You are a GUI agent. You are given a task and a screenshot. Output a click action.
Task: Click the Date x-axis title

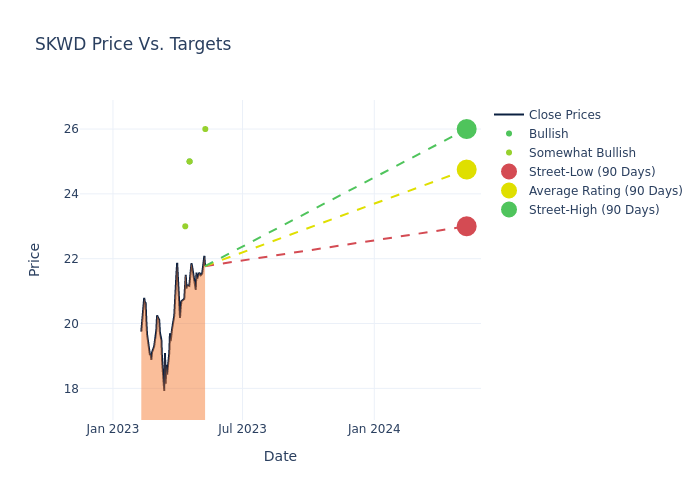tap(280, 456)
